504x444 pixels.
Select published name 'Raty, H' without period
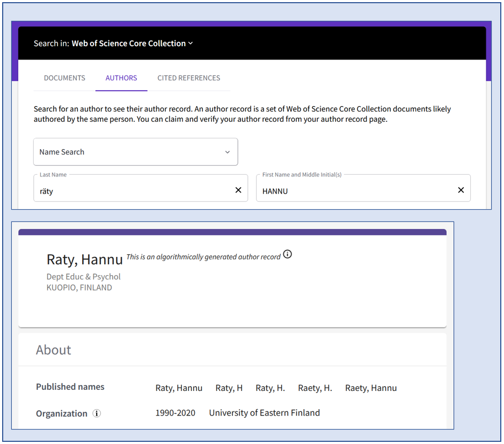pos(229,388)
